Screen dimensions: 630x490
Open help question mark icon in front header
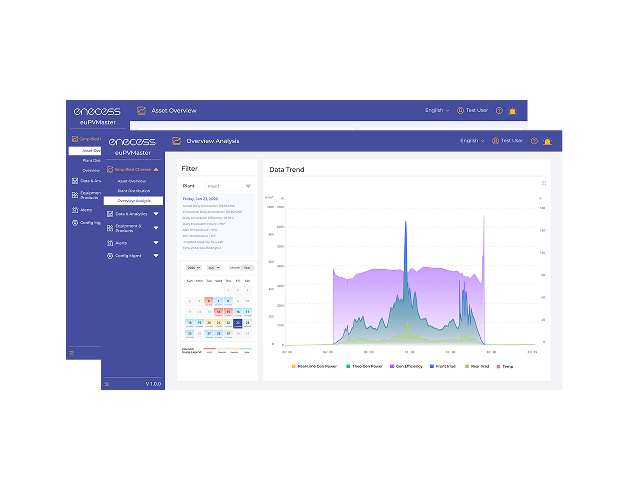coord(533,142)
